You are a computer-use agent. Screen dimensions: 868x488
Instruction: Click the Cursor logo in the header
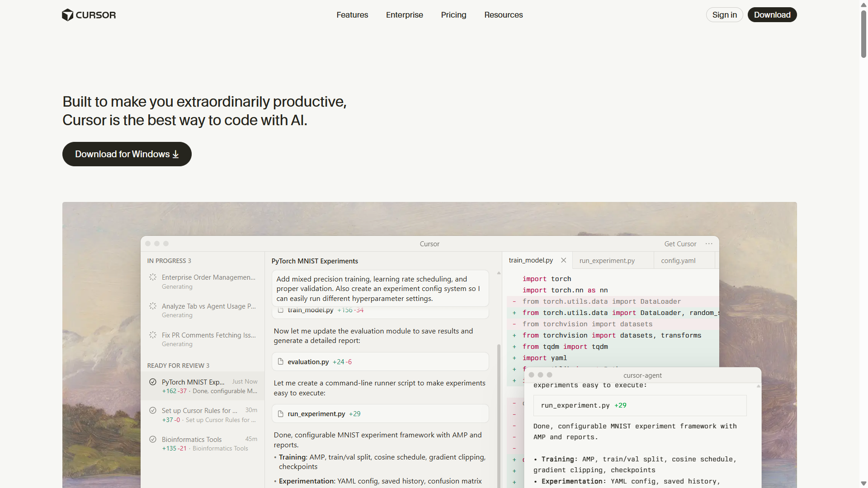click(x=89, y=14)
